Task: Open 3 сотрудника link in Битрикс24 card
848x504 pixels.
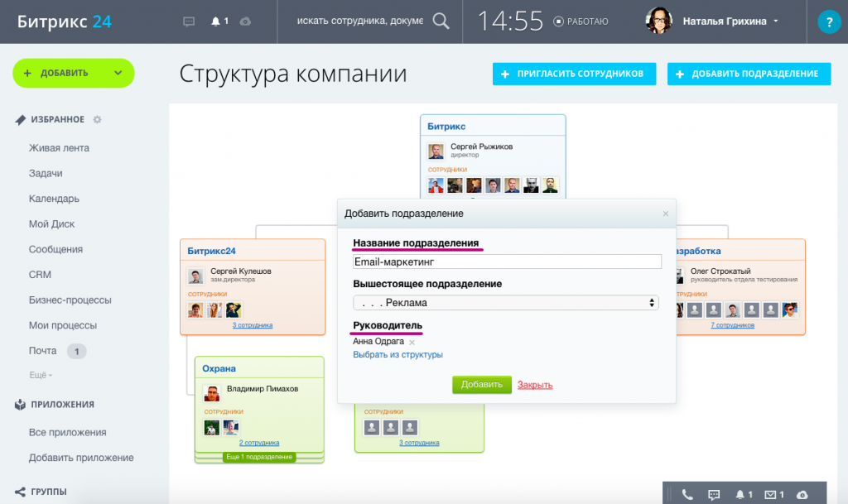Action: pos(253,325)
